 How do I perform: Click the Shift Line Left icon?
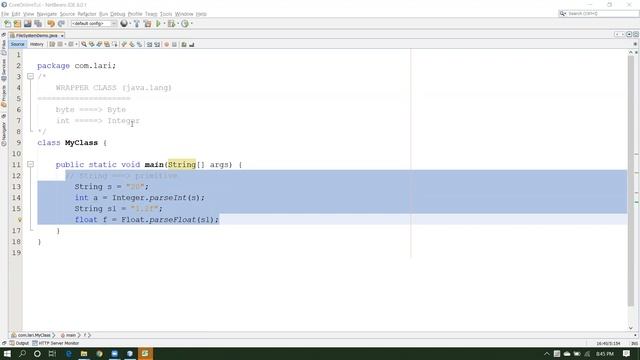(x=149, y=44)
